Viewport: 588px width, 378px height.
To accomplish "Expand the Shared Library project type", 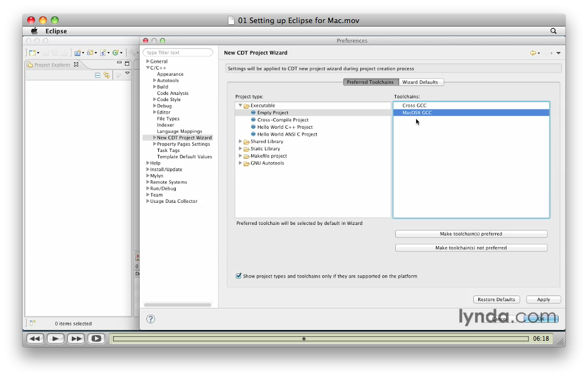I will click(x=240, y=141).
